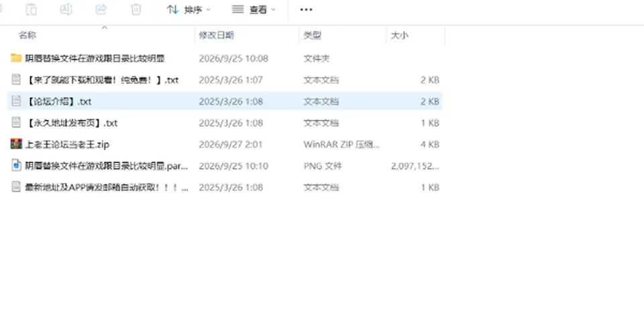Click the type cell WinRAR ZIP 压缩...
The image size is (644, 313).
coord(341,144)
